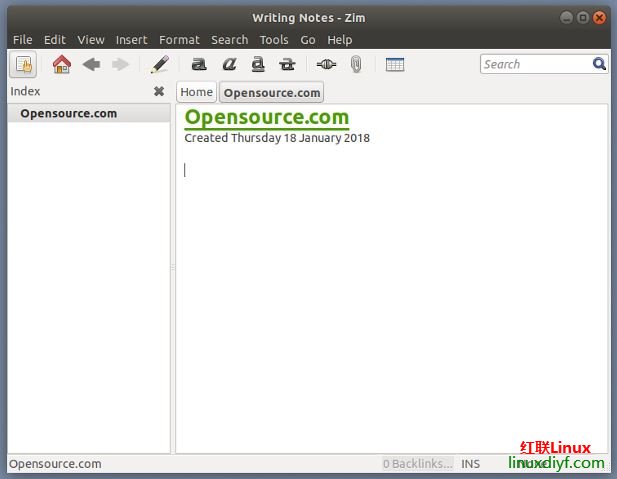617x479 pixels.
Task: Apply mark (underline) formatting
Action: (x=258, y=65)
